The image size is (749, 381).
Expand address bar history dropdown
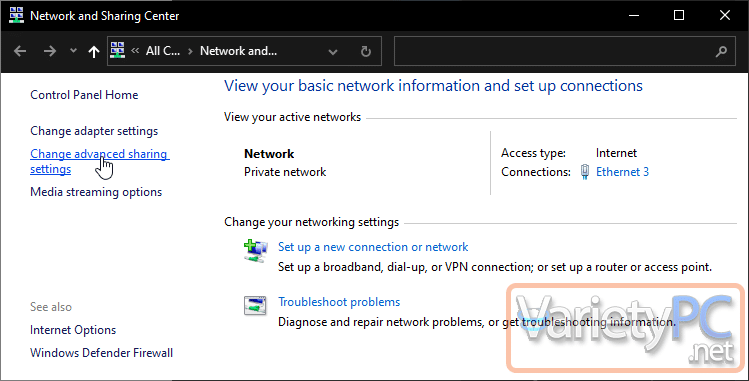click(x=333, y=52)
